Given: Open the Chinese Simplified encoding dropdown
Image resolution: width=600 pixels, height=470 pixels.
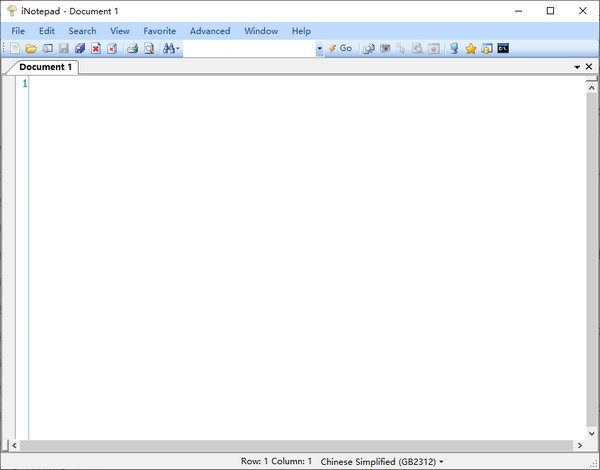Looking at the screenshot, I should (x=382, y=461).
